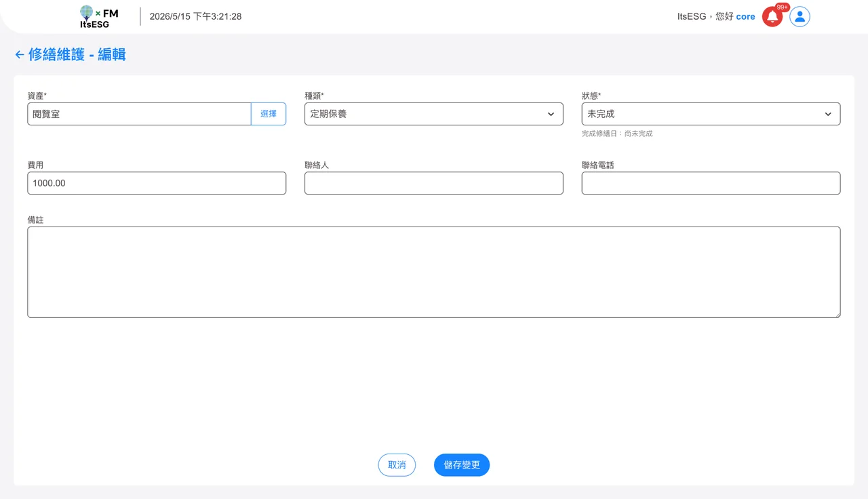This screenshot has width=868, height=499.
Task: Focus the empty 聯絡人 input field
Action: click(434, 183)
